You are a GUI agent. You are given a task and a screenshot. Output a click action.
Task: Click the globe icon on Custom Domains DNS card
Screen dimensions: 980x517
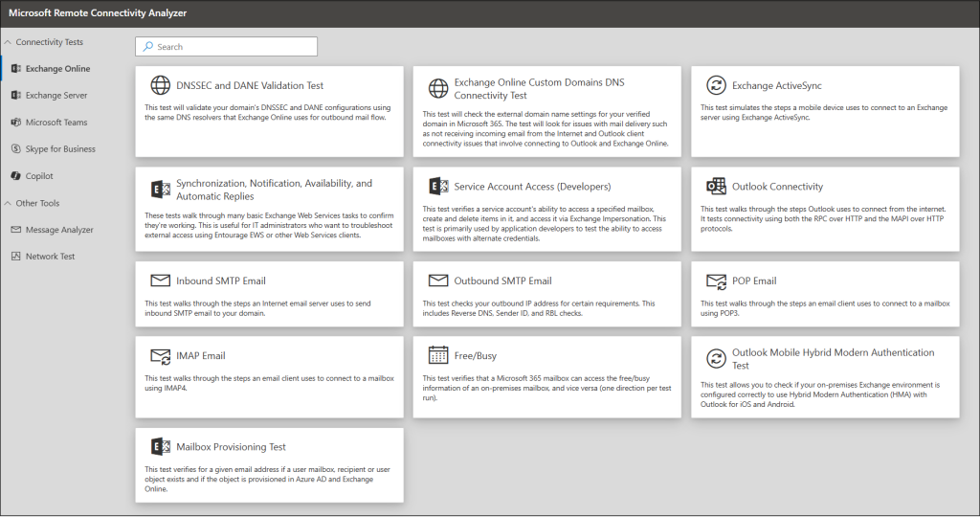coord(438,88)
